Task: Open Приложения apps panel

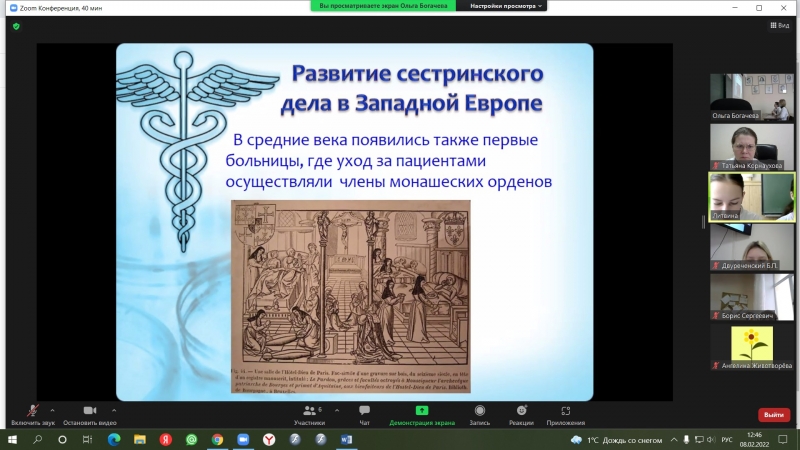Action: pos(565,415)
